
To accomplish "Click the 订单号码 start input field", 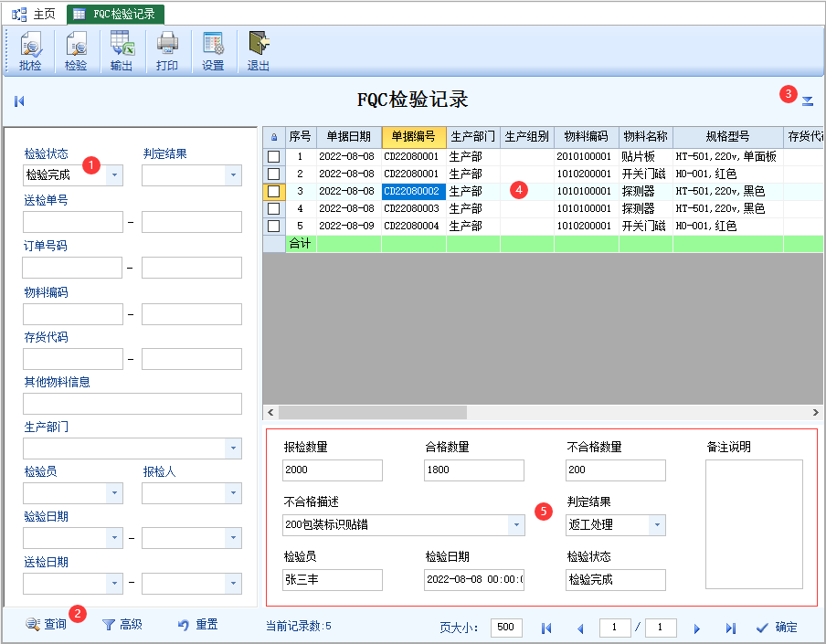I will coord(72,268).
